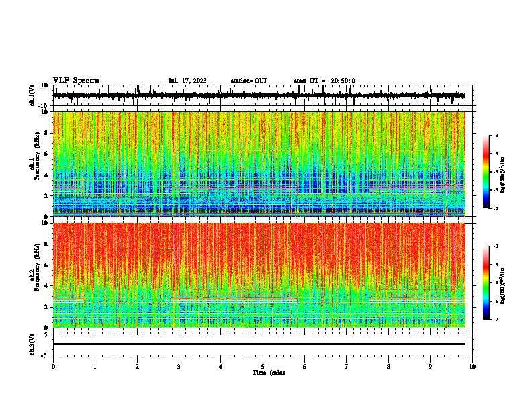
Task: Click the 5 tick on ch.3(V) axis
Action: (46, 334)
